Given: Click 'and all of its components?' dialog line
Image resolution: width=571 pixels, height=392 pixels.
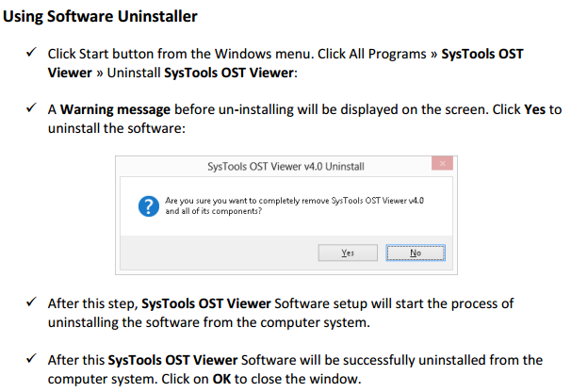Looking at the screenshot, I should pos(213,211).
